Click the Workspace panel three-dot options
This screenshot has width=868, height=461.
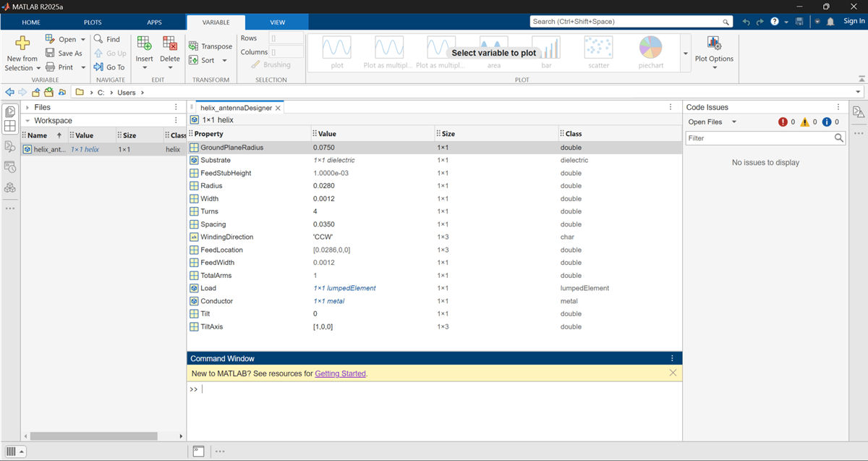[x=176, y=120]
